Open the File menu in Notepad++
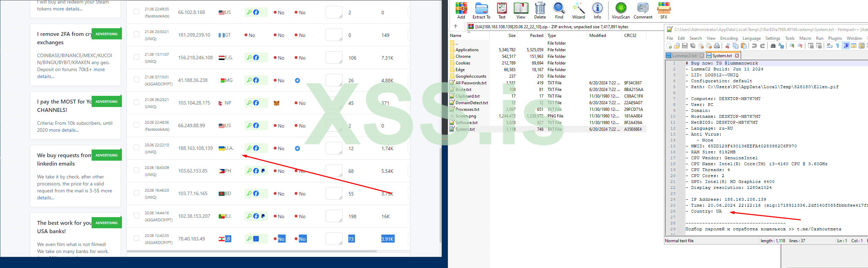 point(670,38)
